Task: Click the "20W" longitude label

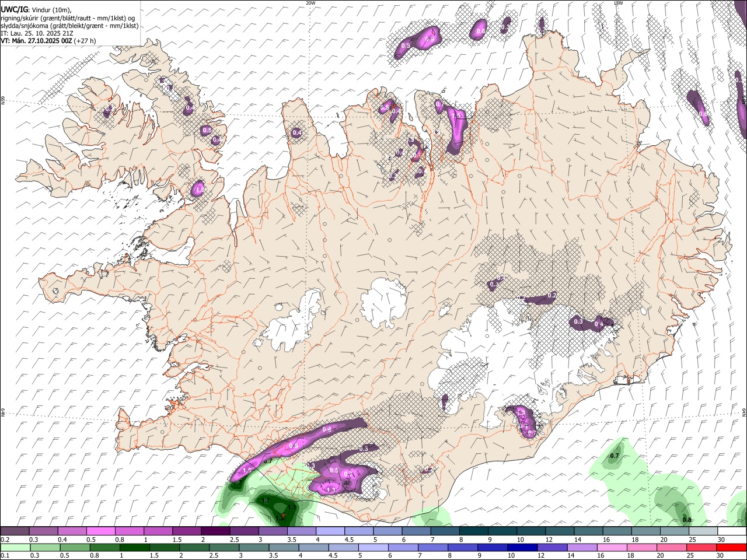Action: pyautogui.click(x=310, y=3)
